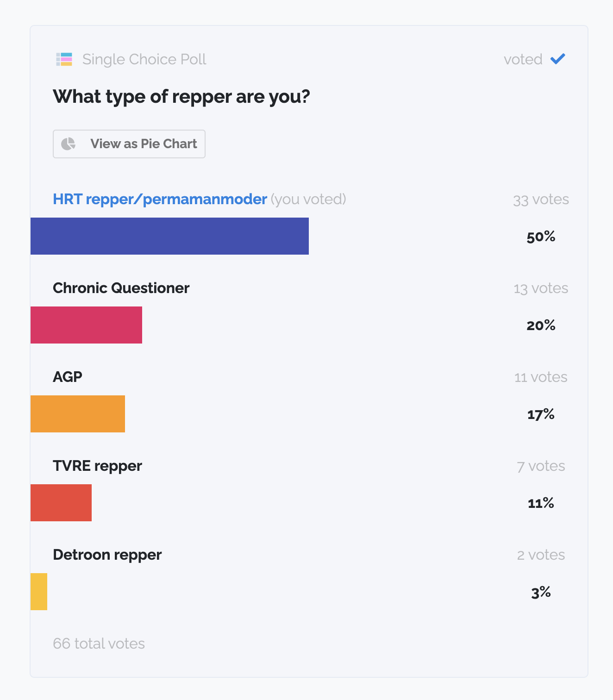
Task: Click the yellow Detroon repper bar
Action: (x=39, y=592)
